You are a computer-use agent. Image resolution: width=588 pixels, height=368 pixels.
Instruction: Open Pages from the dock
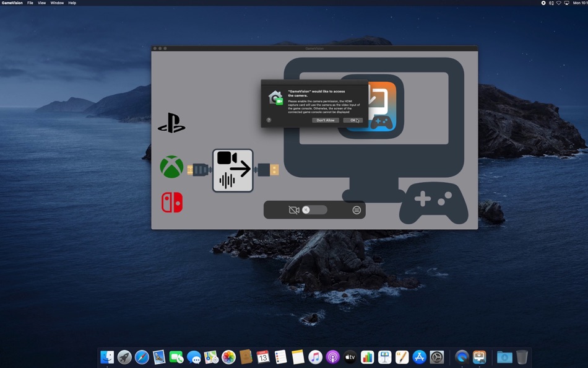point(402,357)
